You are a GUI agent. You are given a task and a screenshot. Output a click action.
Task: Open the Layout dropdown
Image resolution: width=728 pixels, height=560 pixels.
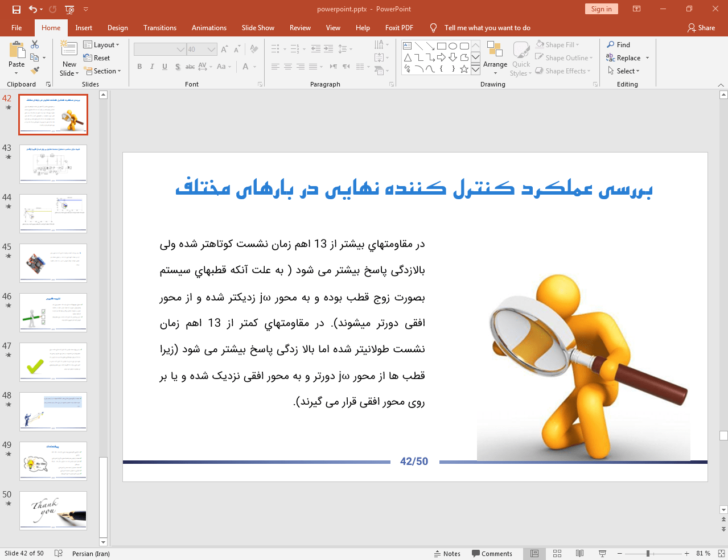(x=101, y=45)
